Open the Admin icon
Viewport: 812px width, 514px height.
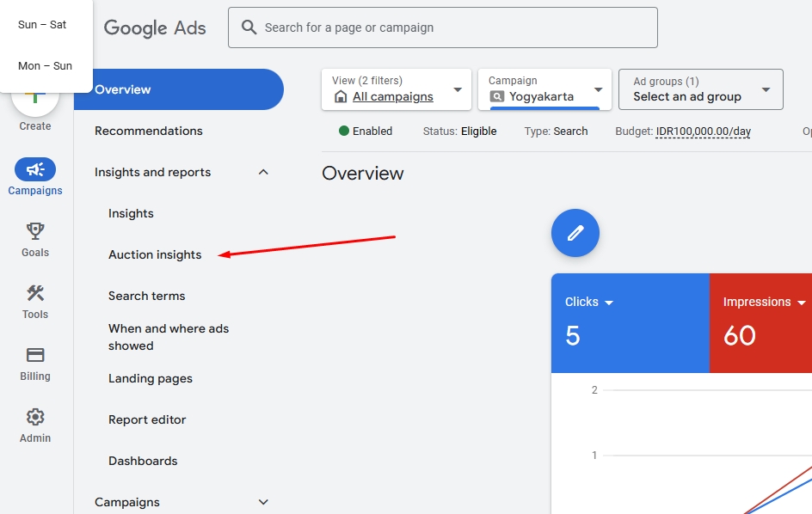[x=34, y=417]
